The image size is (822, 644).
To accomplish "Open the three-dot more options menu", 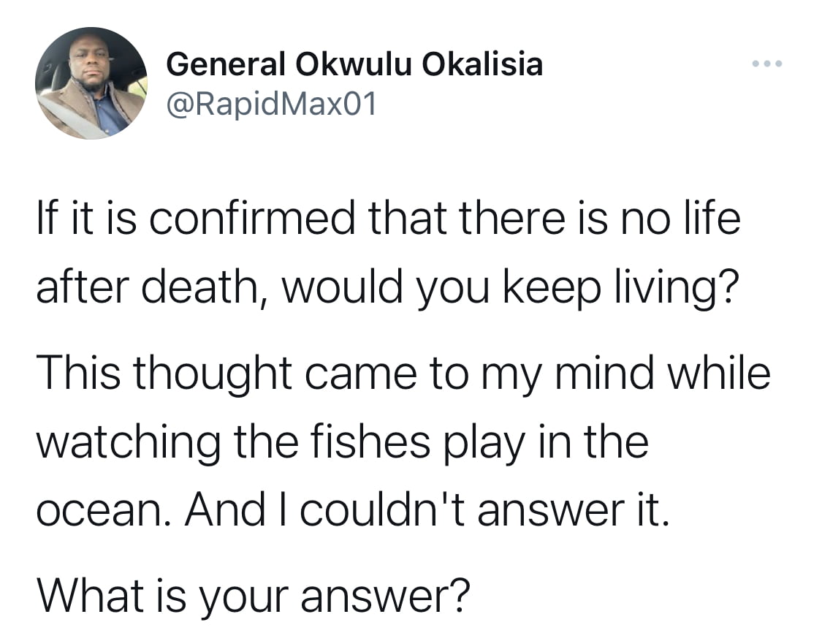I will 767,64.
